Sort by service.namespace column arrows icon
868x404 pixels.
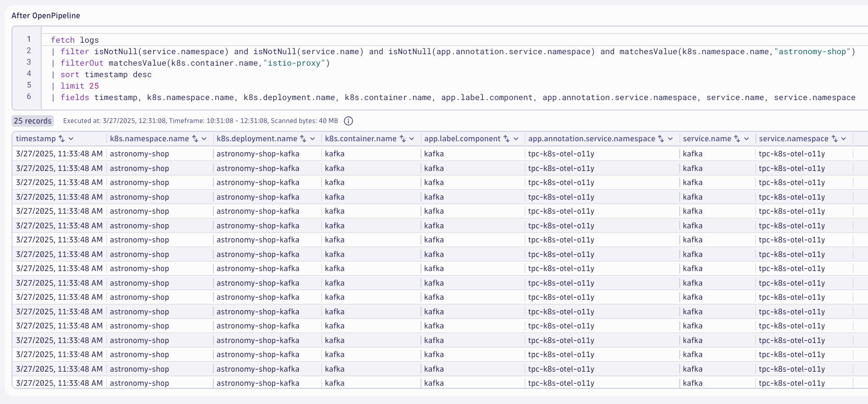[x=835, y=139]
